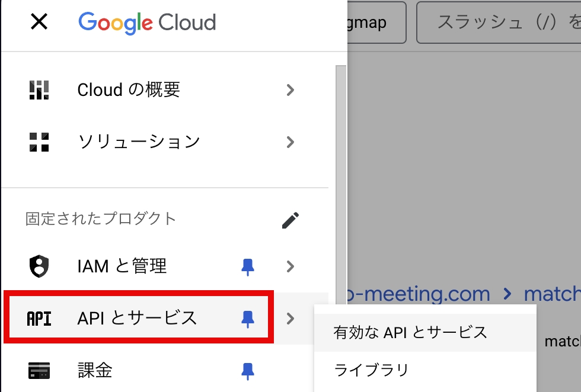Expand the Cloud の概要 submenu chevron
Screen dimensions: 581x392
(x=290, y=90)
